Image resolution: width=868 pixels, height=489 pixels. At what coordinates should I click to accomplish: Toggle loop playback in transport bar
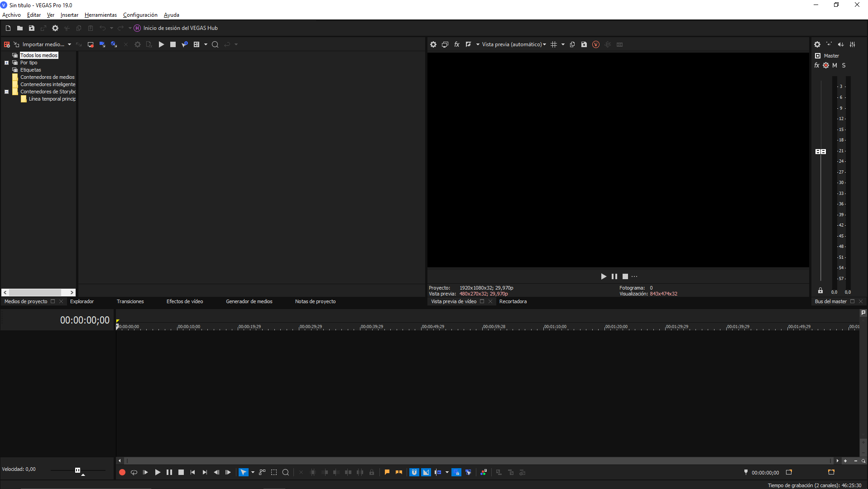(x=134, y=472)
